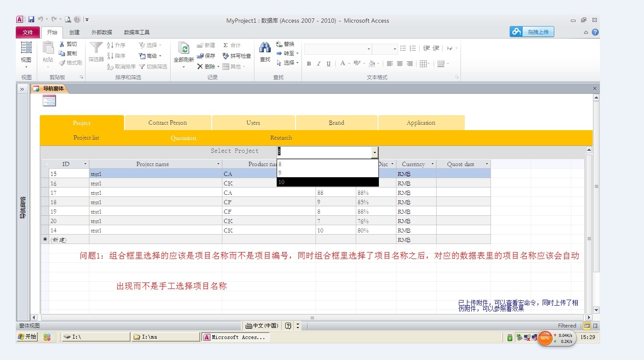This screenshot has height=360, width=644.
Task: Click the font color A button
Action: 343,63
